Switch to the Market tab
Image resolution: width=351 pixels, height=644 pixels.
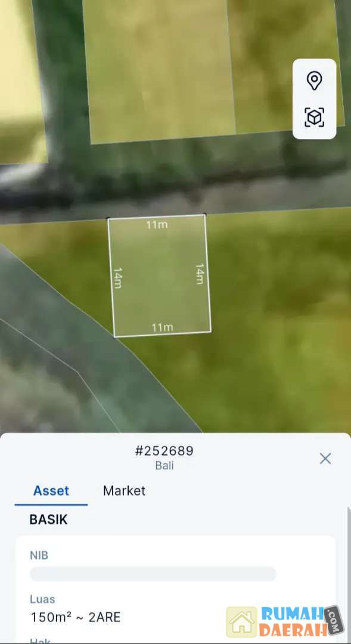(124, 490)
